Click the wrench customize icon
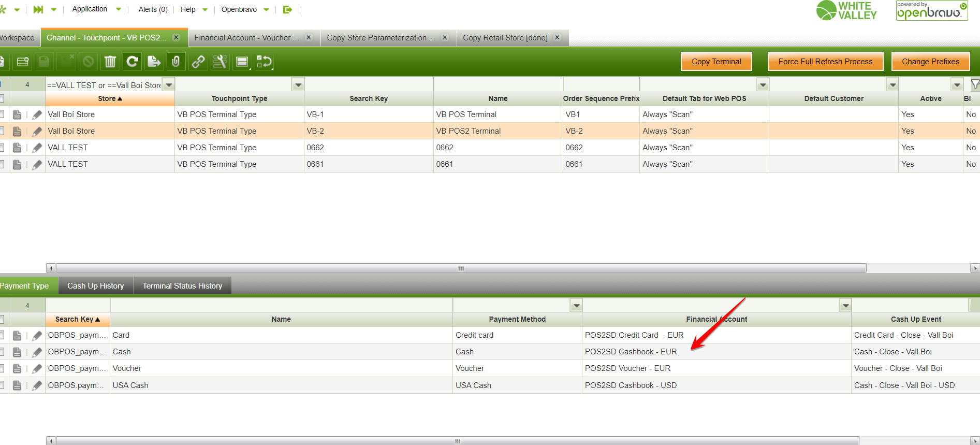This screenshot has width=980, height=445. pos(220,62)
